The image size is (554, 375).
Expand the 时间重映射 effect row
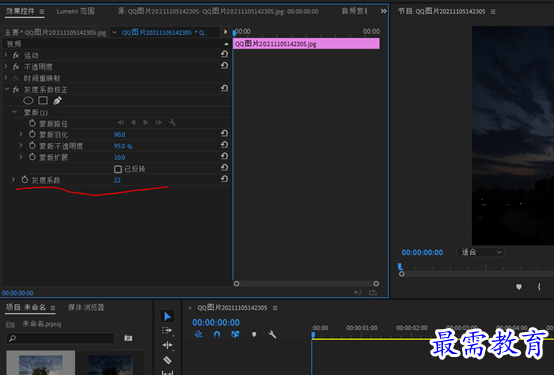coord(6,77)
